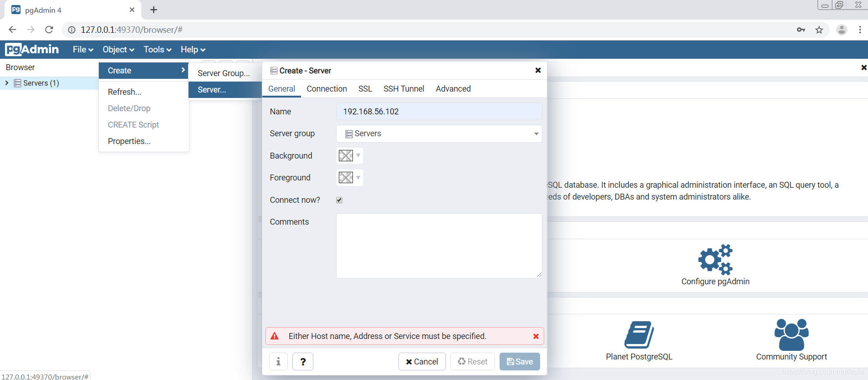The width and height of the screenshot is (868, 380).
Task: Click the red warning triangle icon
Action: point(275,336)
